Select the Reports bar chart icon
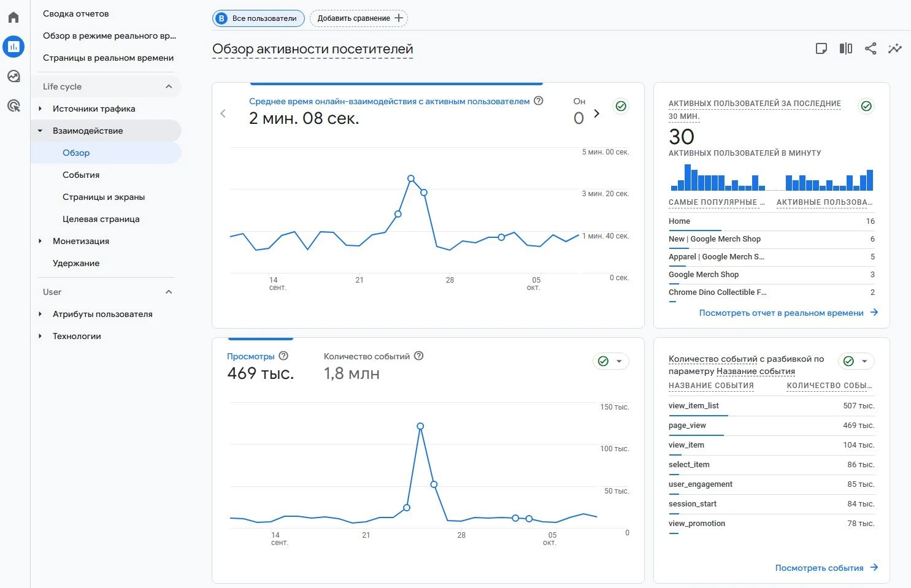The height and width of the screenshot is (588, 911). pos(13,47)
